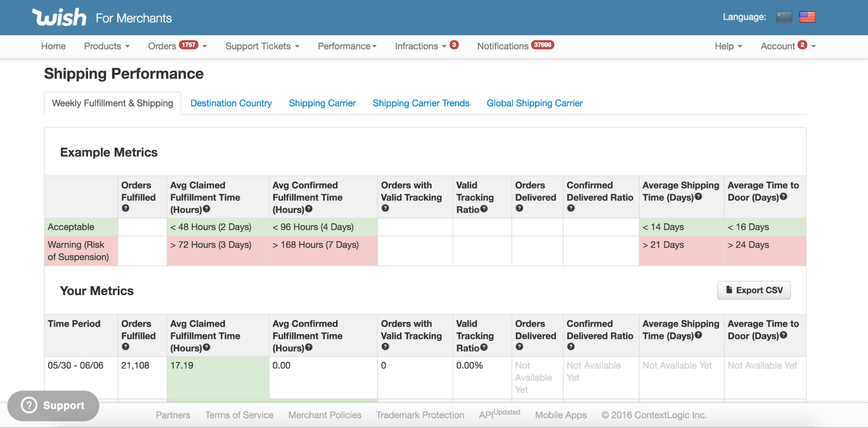Image resolution: width=868 pixels, height=428 pixels.
Task: Click the Wish logo in header
Action: (x=59, y=18)
